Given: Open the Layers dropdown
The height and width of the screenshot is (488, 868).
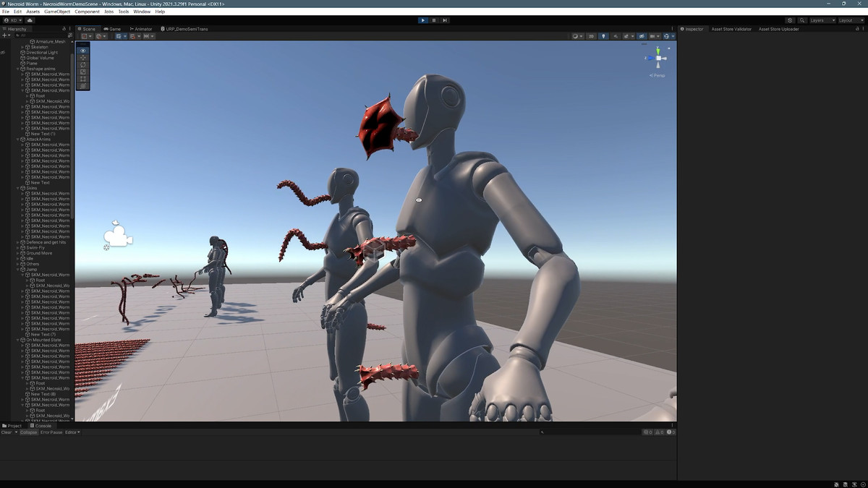Looking at the screenshot, I should (822, 20).
